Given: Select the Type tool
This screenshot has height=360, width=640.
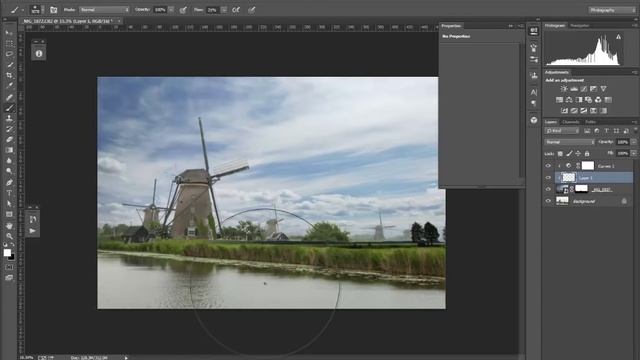Looking at the screenshot, I should coord(9,193).
